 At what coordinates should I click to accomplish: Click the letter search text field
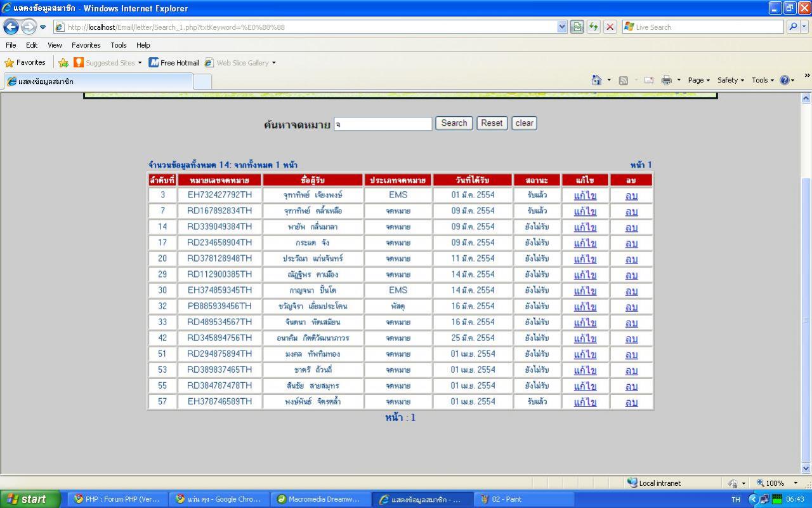[383, 124]
